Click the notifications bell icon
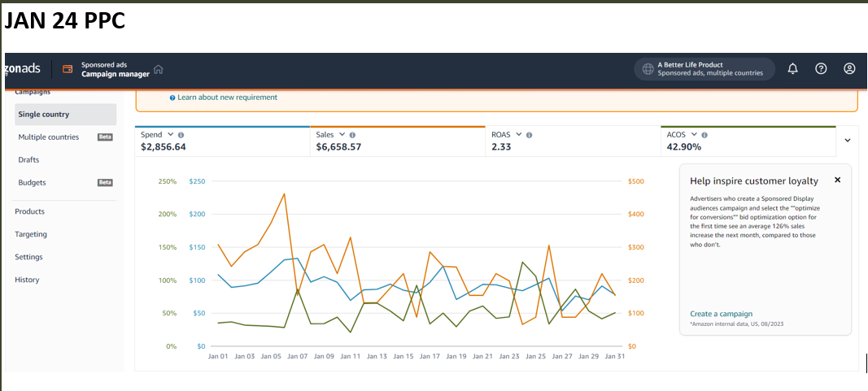Screen dimensions: 868x391 point(792,69)
